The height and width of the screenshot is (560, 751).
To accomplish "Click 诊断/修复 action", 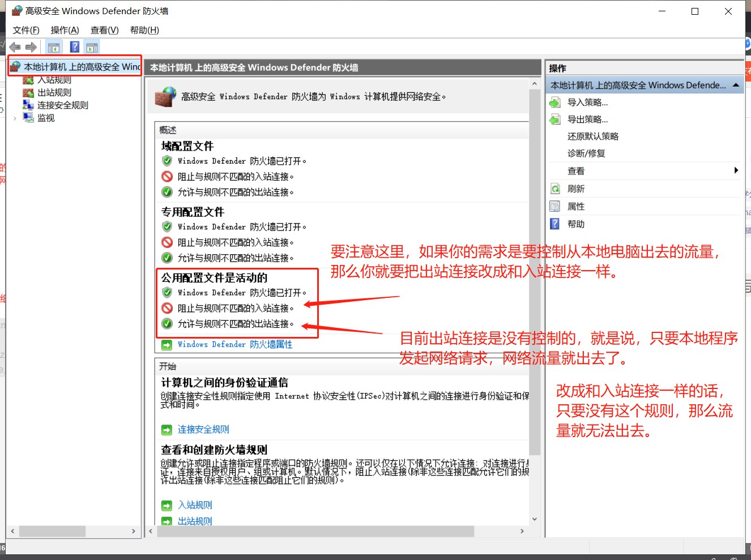I will pyautogui.click(x=586, y=153).
